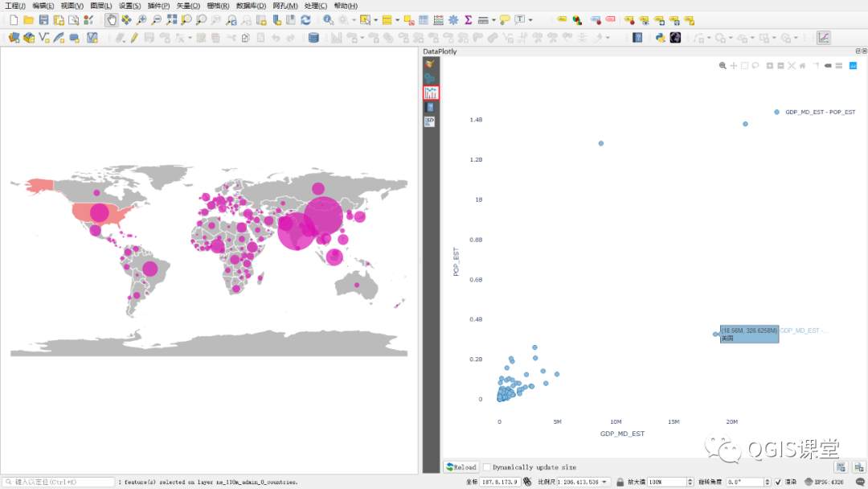Select Plotly zoom tool in chart
Screen dimensions: 868x489
tap(723, 66)
